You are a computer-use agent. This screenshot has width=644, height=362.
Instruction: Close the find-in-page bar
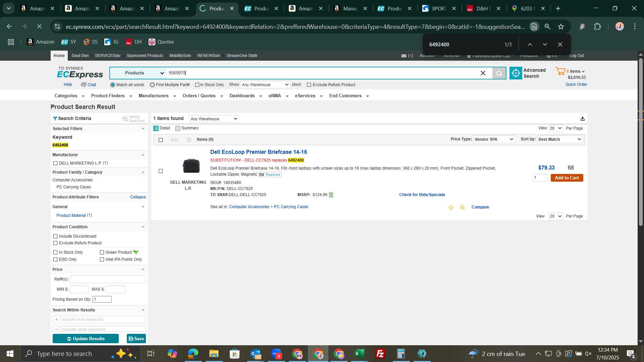[560, 45]
